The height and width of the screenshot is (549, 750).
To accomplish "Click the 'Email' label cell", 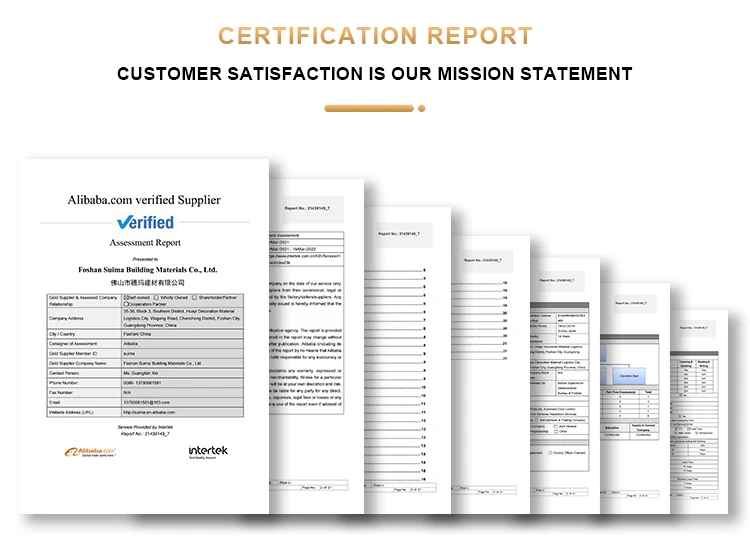I will click(x=84, y=402).
